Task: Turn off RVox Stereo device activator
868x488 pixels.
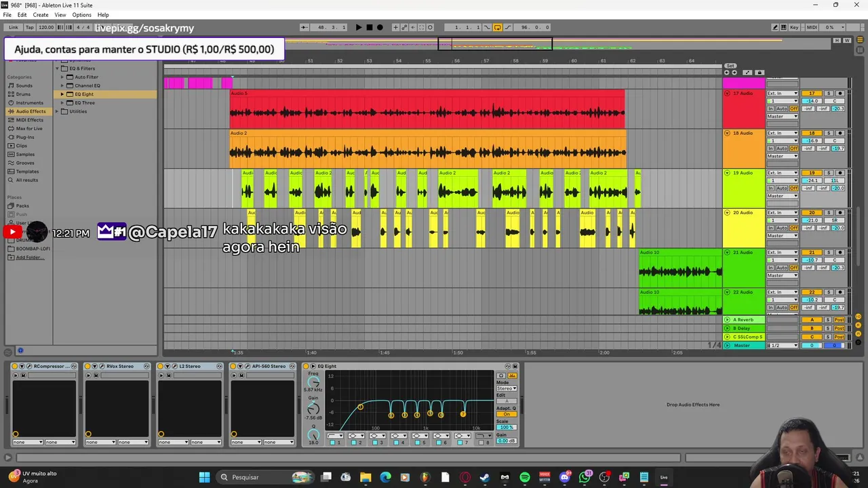Action: [x=87, y=367]
